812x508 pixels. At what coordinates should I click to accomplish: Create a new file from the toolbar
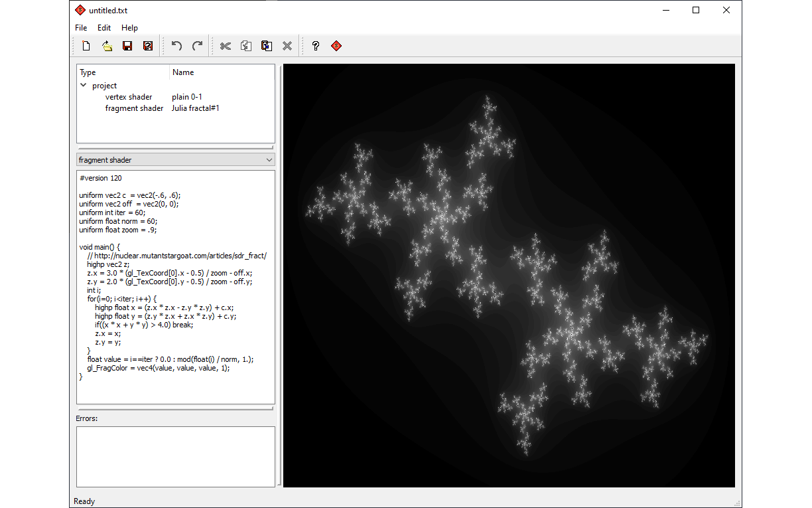click(x=86, y=46)
